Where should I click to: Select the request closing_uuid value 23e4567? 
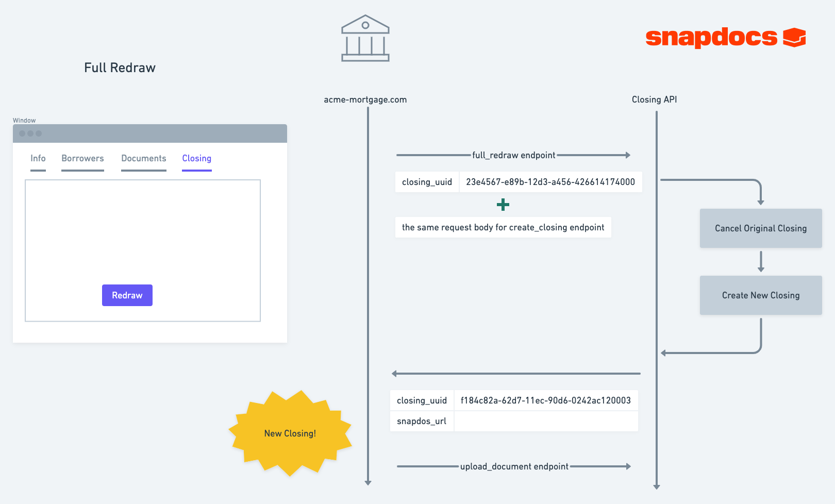550,182
